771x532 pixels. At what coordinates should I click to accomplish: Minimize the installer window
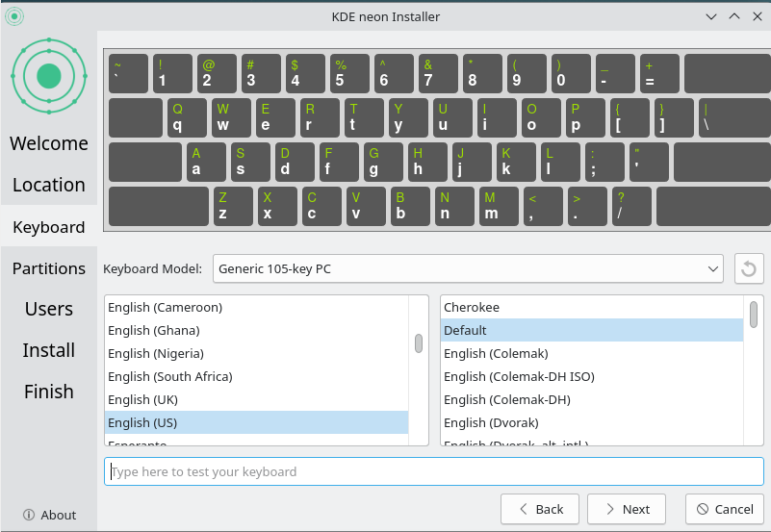coord(711,16)
